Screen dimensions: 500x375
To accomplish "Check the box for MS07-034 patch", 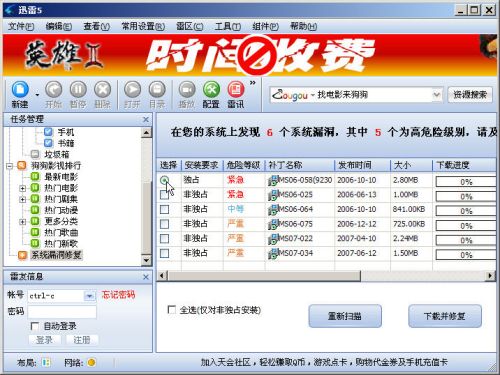I will [x=164, y=253].
